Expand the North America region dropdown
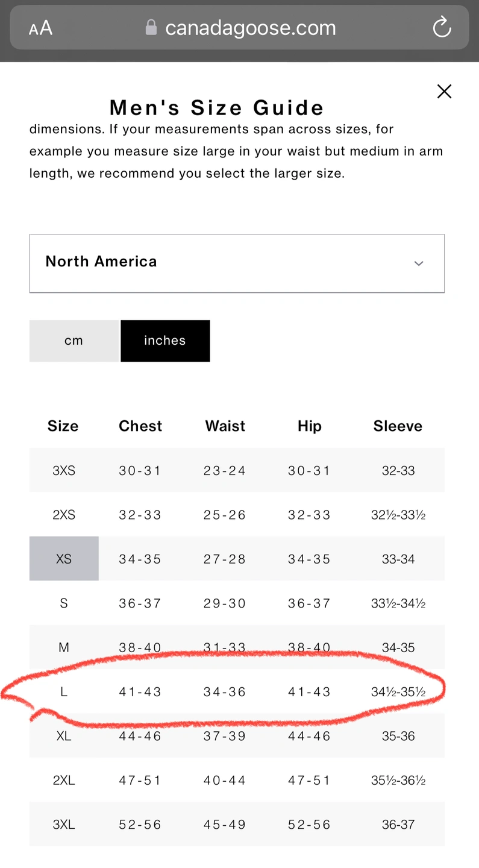The image size is (479, 868). click(x=237, y=263)
